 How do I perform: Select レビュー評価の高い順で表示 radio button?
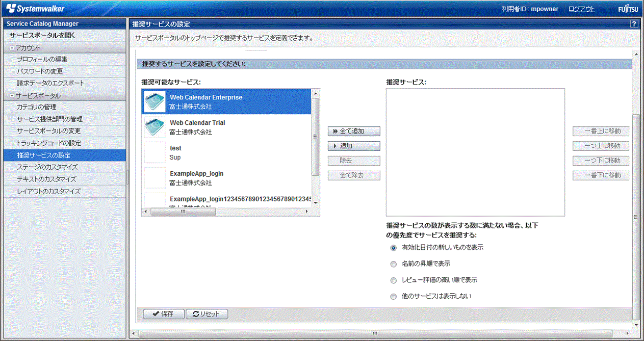393,280
